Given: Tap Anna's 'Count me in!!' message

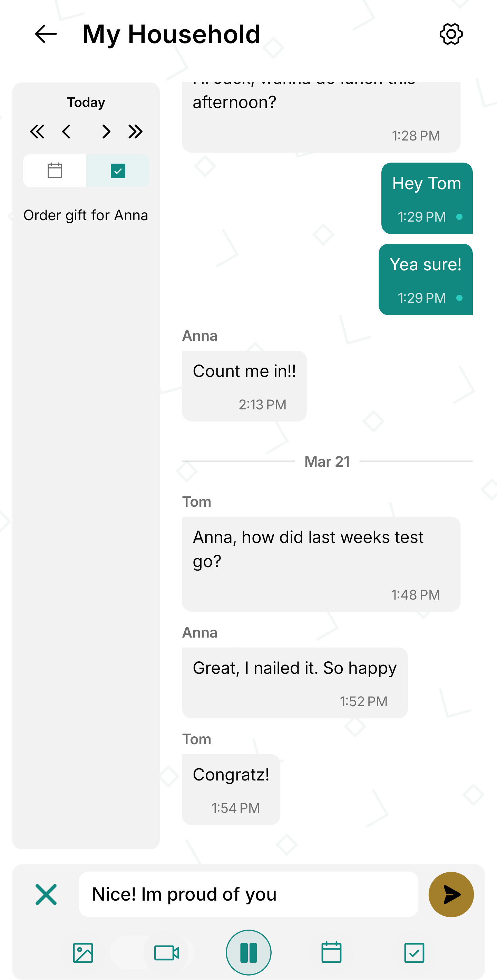Looking at the screenshot, I should pos(244,385).
